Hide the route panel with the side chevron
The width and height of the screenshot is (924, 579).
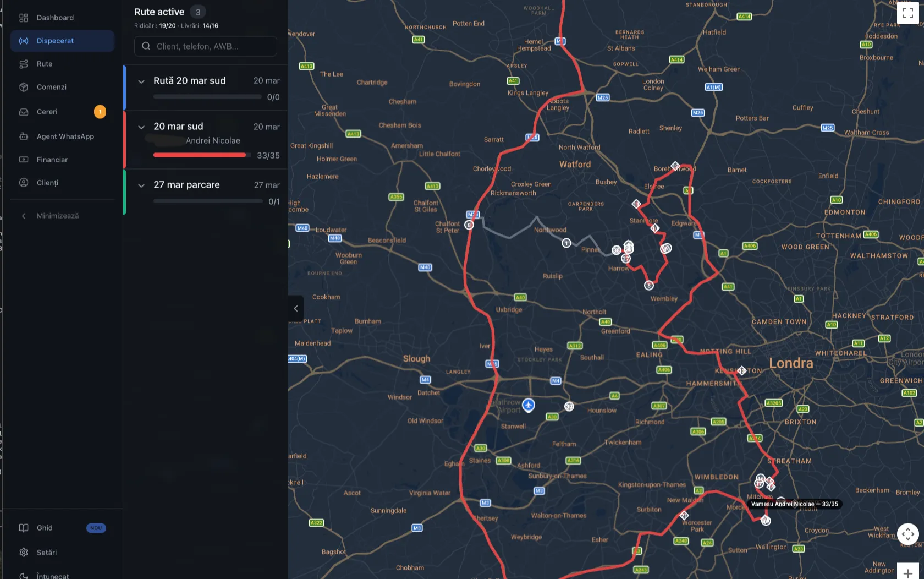(x=296, y=308)
